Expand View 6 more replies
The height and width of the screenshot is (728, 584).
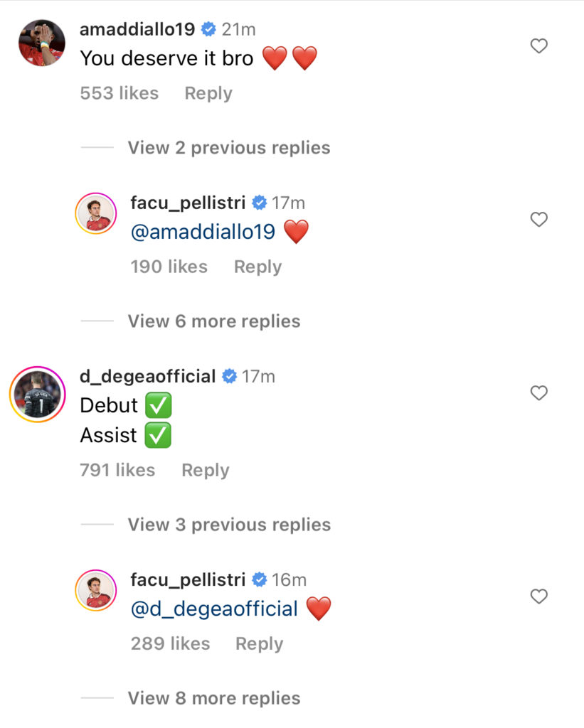point(214,321)
